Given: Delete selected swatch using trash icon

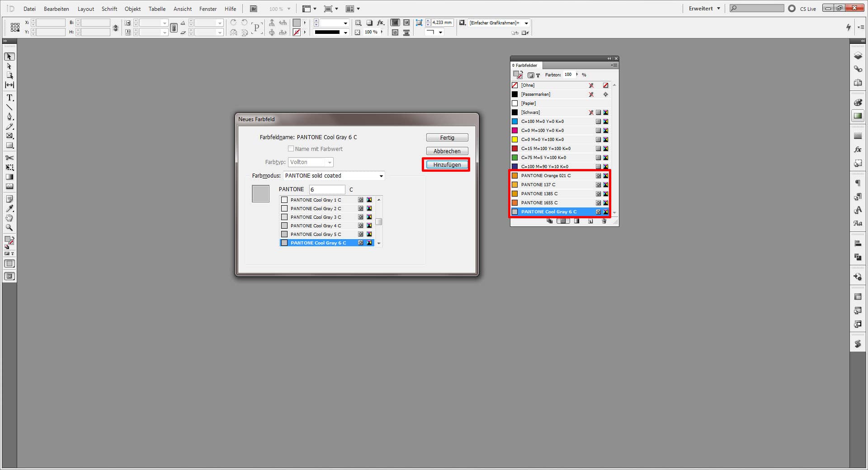Looking at the screenshot, I should point(604,221).
